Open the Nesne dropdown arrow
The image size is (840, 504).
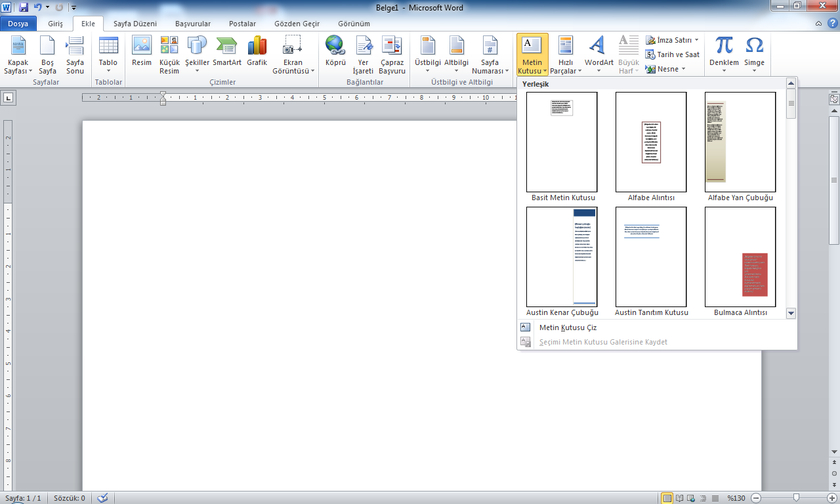pos(683,69)
